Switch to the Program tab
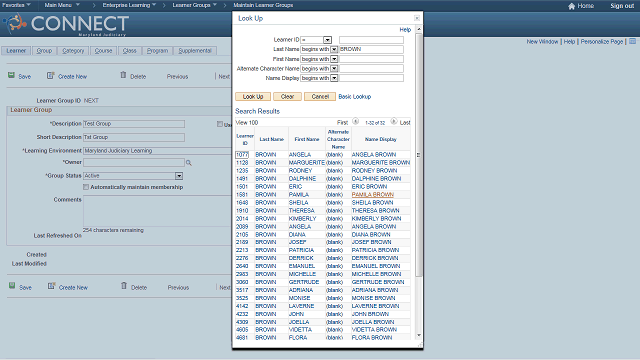 (x=157, y=51)
